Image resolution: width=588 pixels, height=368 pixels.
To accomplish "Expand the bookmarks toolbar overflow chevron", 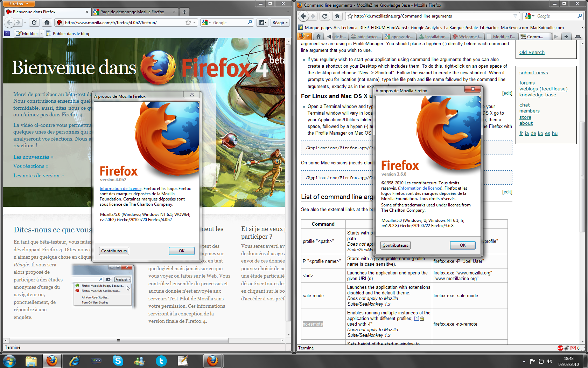I will point(583,27).
